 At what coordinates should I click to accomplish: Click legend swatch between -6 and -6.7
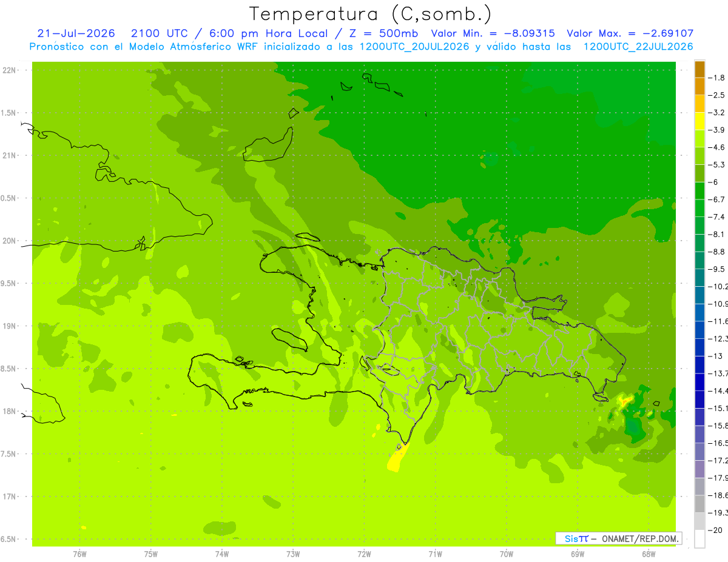(x=699, y=190)
